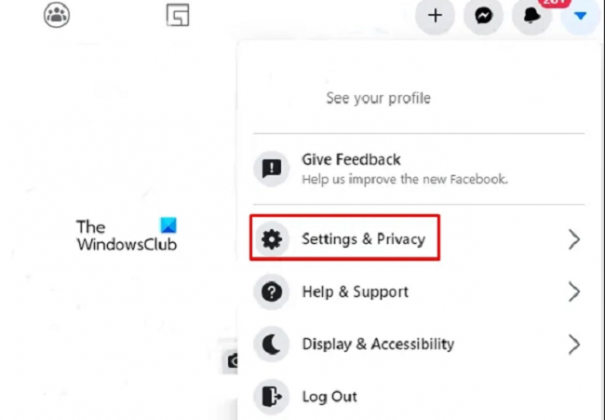
Task: Click the Display & Accessibility moon icon
Action: [x=272, y=344]
